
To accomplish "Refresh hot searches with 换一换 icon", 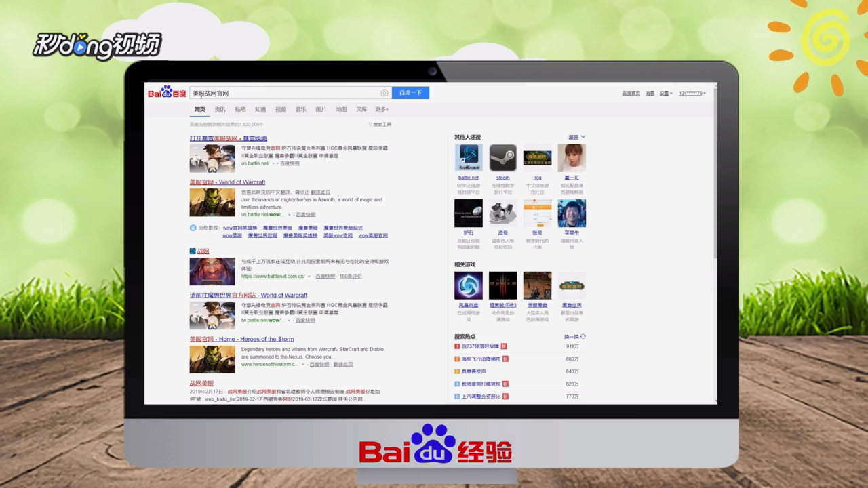I will point(583,336).
